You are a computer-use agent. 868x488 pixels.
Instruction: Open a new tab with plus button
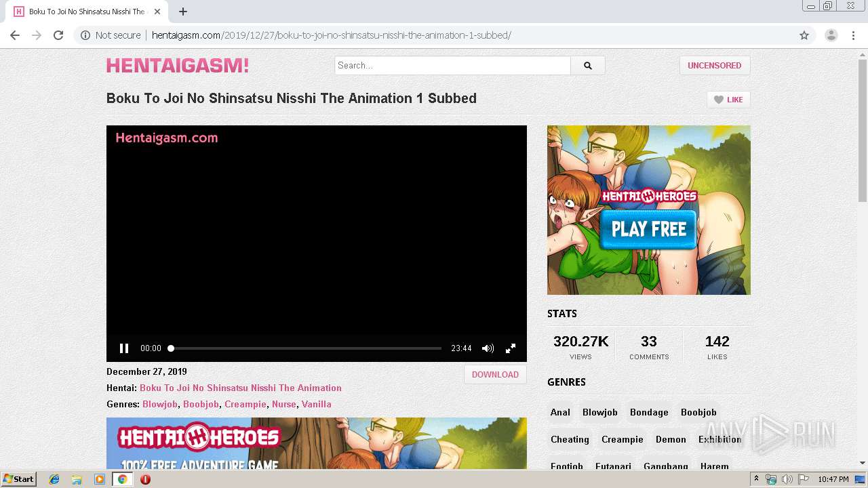pyautogui.click(x=183, y=12)
